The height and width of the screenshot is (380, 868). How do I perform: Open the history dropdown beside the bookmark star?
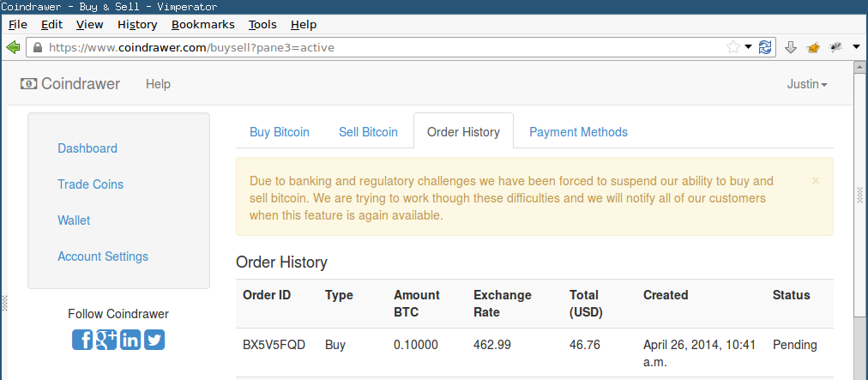point(749,47)
